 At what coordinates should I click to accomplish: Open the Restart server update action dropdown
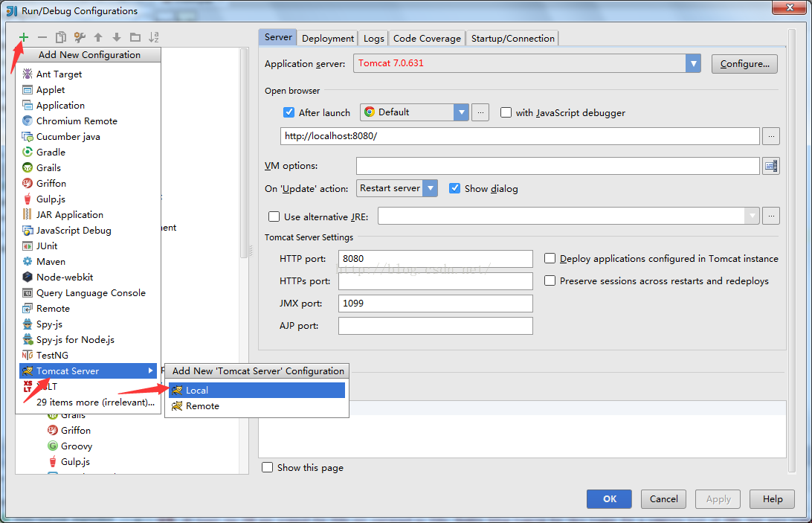430,188
